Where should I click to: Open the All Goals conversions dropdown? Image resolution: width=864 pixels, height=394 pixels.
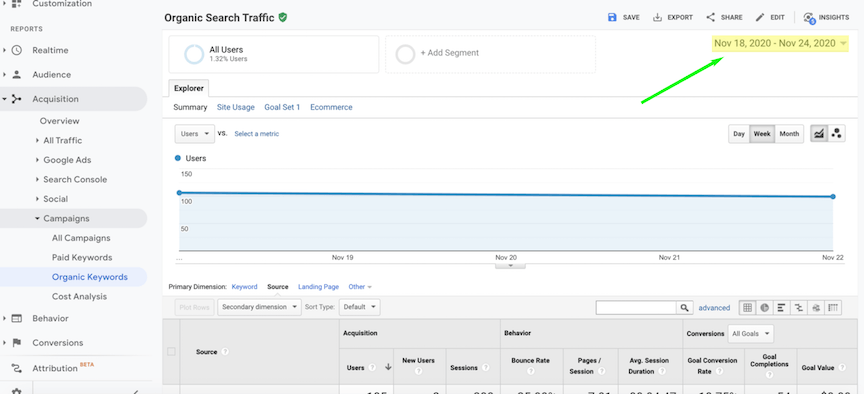(750, 333)
